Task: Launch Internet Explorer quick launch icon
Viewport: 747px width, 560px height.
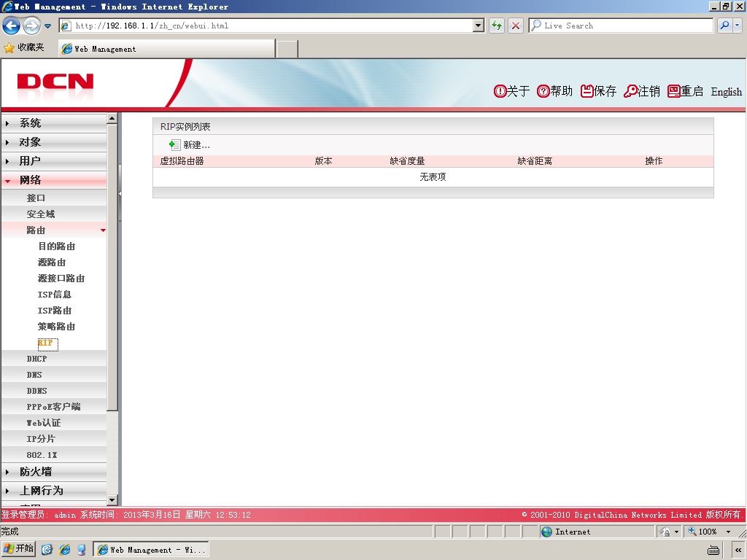Action: pos(64,550)
